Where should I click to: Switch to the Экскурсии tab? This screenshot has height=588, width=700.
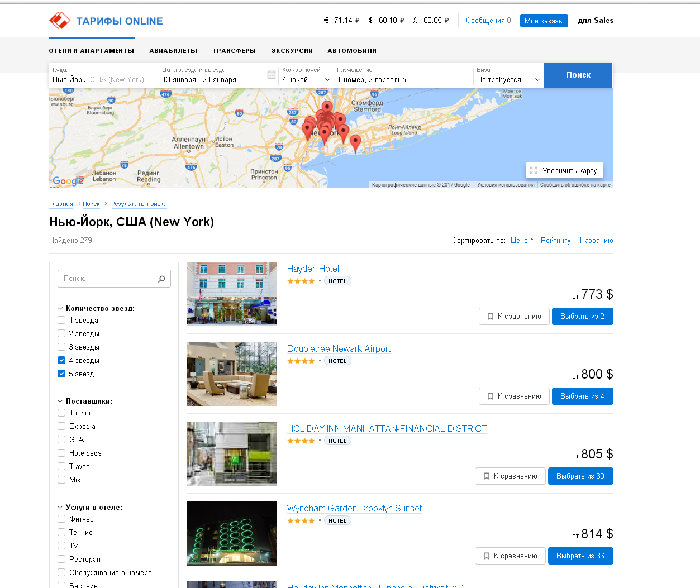pyautogui.click(x=292, y=51)
